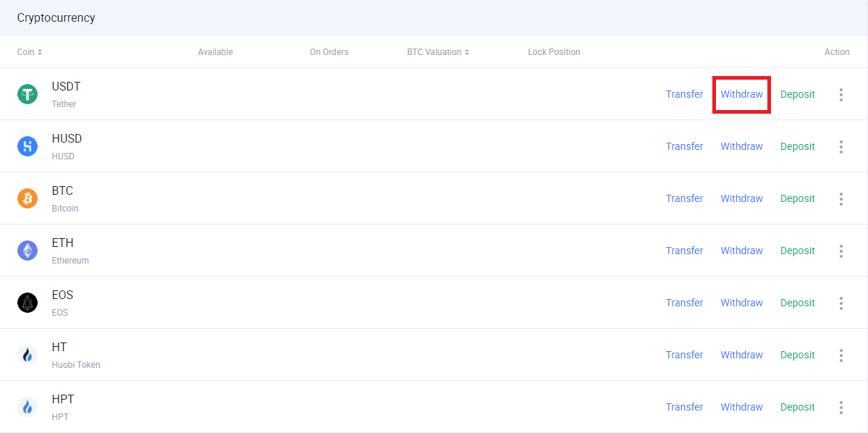Image resolution: width=868 pixels, height=433 pixels.
Task: Deposit BTC
Action: point(798,198)
